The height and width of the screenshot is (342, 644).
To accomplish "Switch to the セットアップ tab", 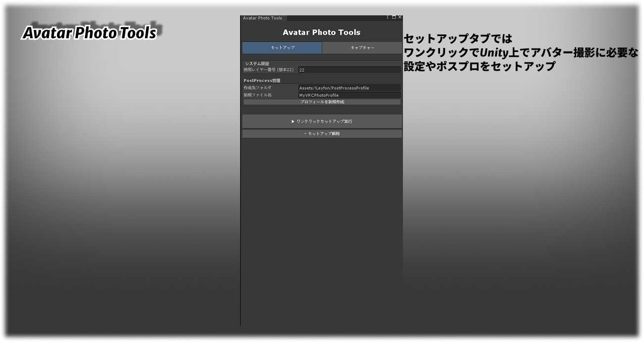I will click(x=282, y=48).
